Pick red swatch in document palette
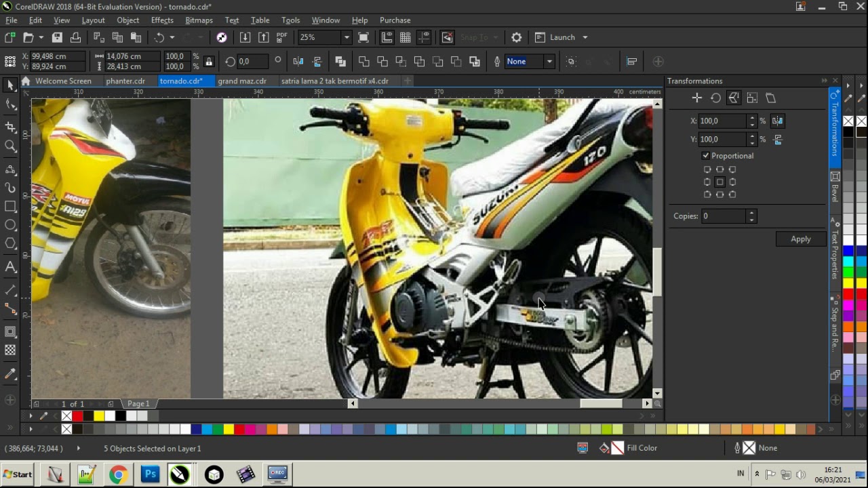868x488 pixels. coord(77,416)
